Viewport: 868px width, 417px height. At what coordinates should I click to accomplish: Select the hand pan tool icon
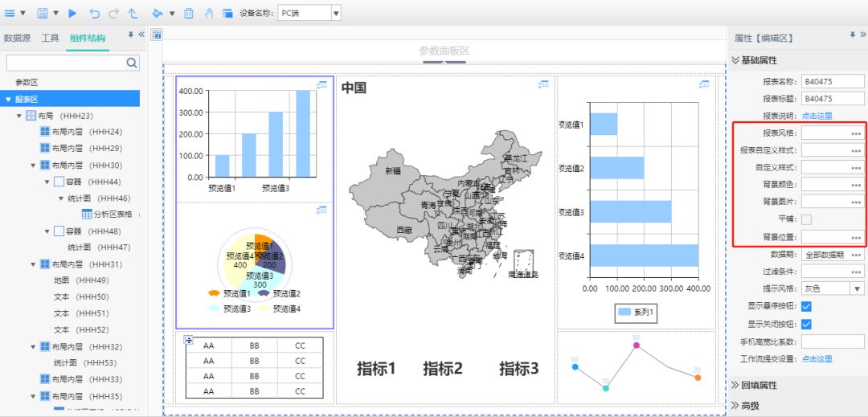pyautogui.click(x=208, y=13)
